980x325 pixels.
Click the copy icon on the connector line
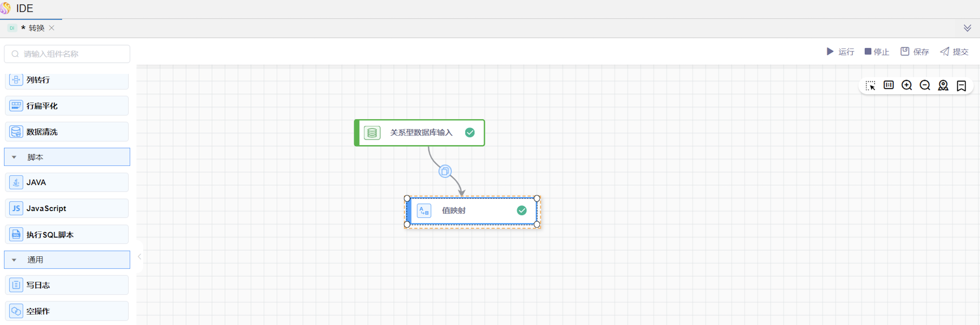[445, 171]
